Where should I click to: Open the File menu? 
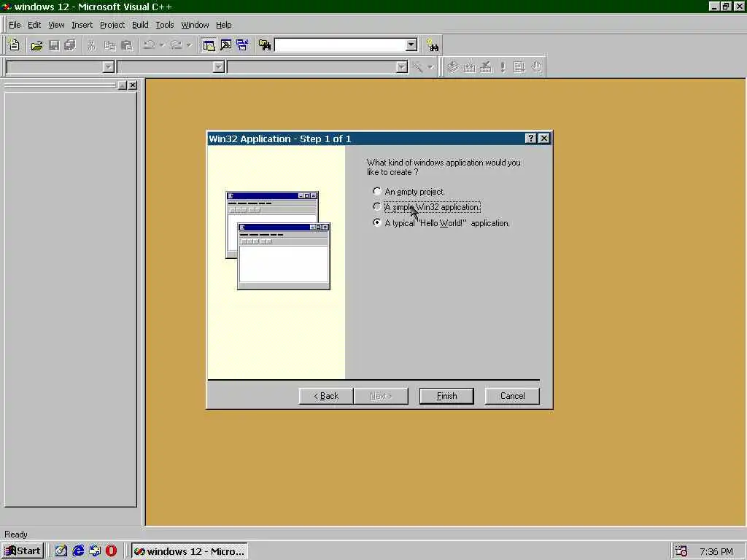[x=15, y=25]
